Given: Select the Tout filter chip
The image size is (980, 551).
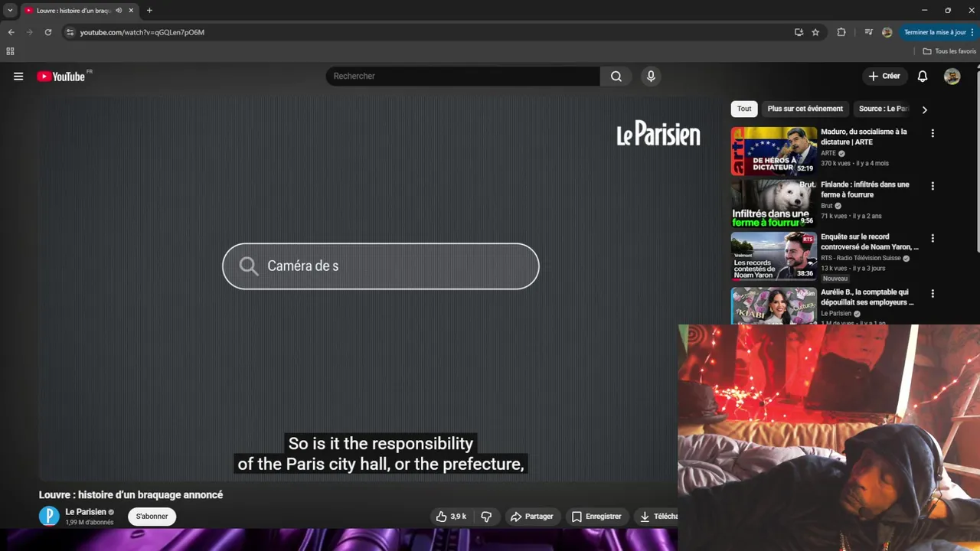Looking at the screenshot, I should click(x=744, y=109).
